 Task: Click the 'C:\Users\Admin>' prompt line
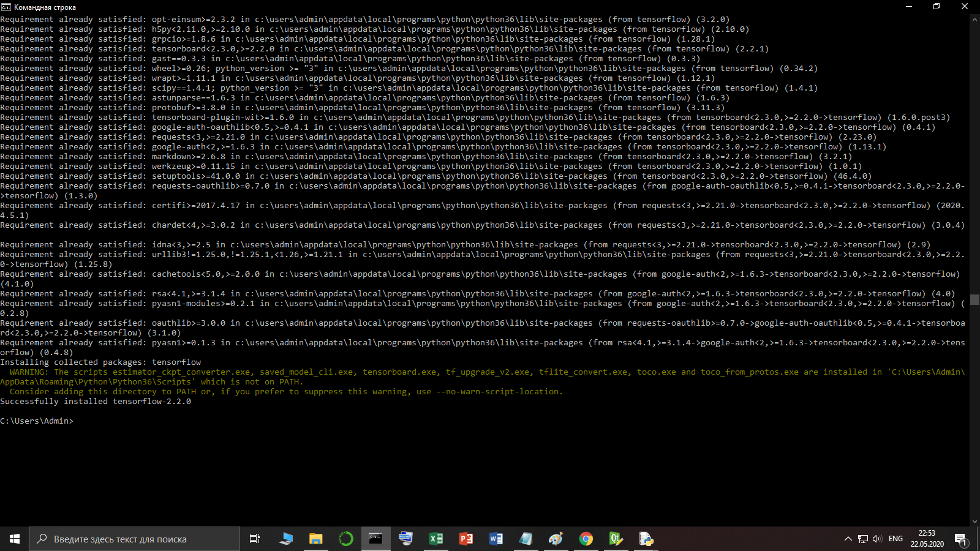click(37, 421)
